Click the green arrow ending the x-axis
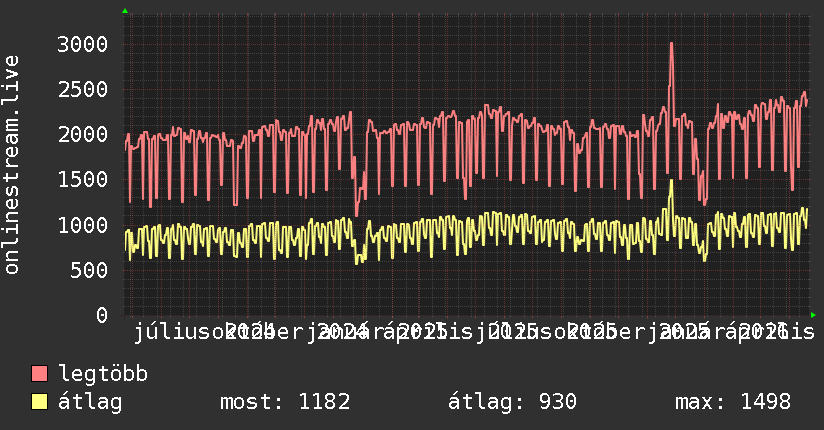Screen dimensions: 824x430 pyautogui.click(x=813, y=315)
